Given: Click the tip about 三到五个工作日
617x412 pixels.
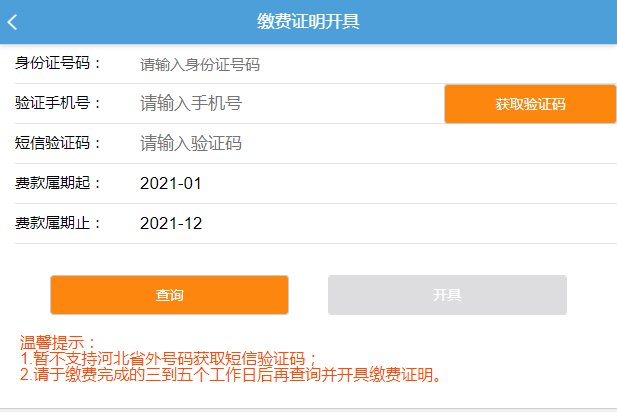Looking at the screenshot, I should tap(230, 376).
